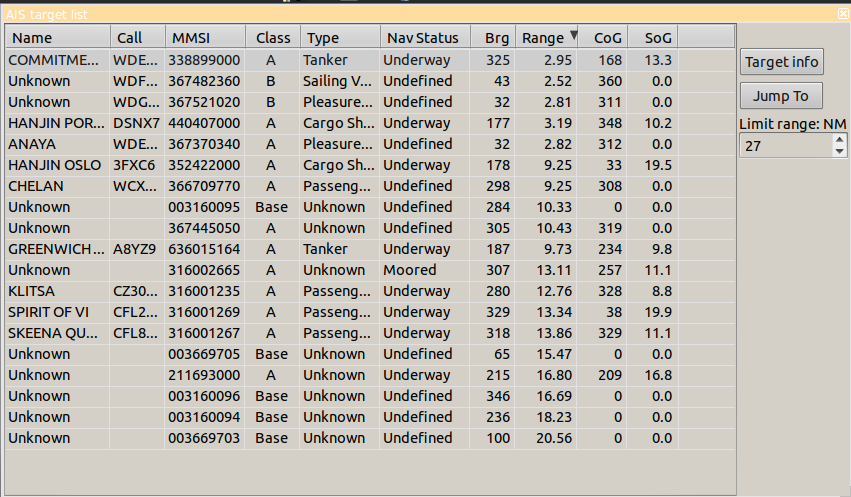The height and width of the screenshot is (497, 851).
Task: Select the HANJIN OSLO target row
Action: point(55,165)
